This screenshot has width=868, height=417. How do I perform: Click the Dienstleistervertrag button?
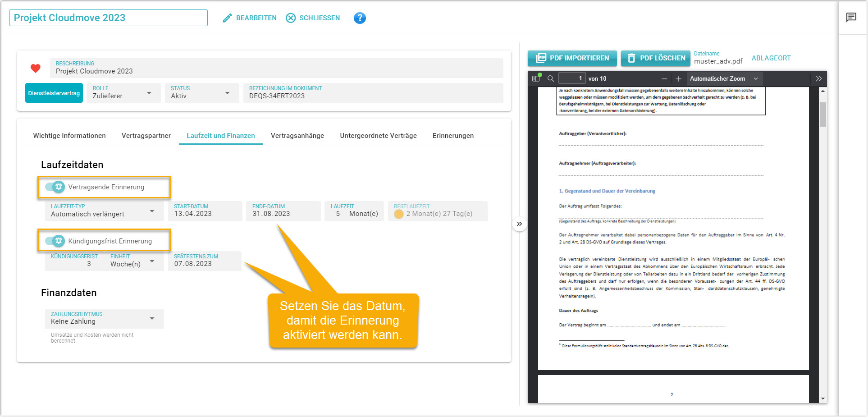coord(54,93)
